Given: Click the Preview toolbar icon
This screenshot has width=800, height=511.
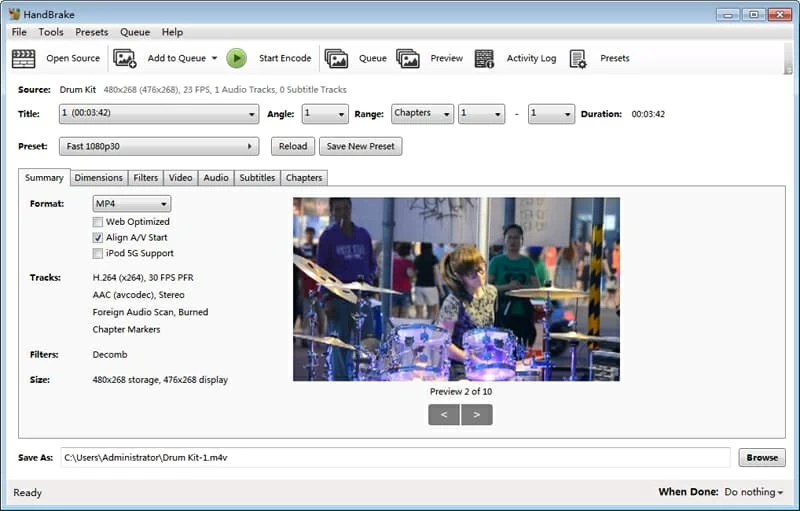Looking at the screenshot, I should [407, 59].
